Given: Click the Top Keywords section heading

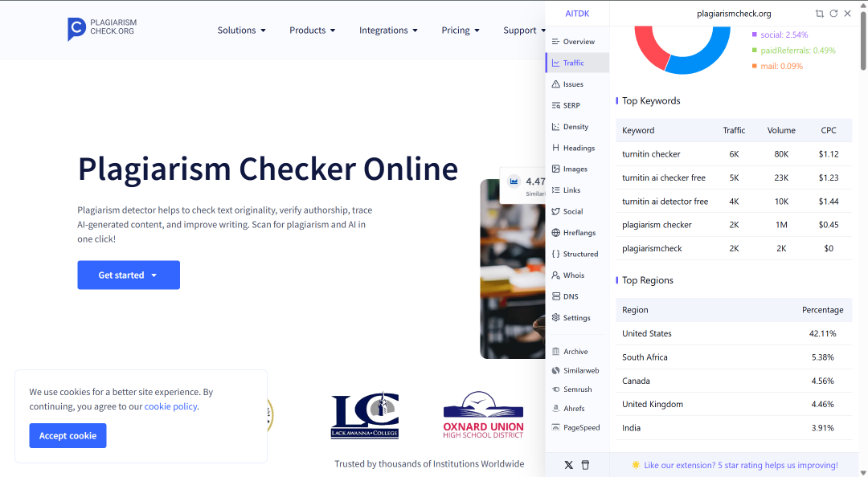Looking at the screenshot, I should pos(651,100).
